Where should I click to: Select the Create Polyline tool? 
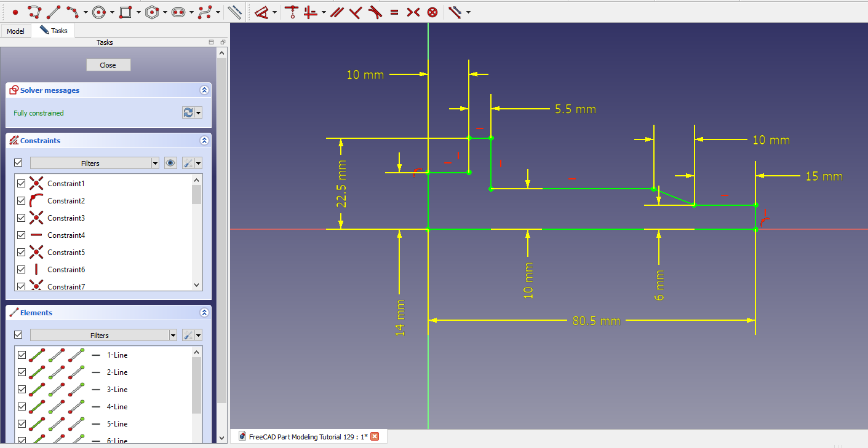point(34,12)
